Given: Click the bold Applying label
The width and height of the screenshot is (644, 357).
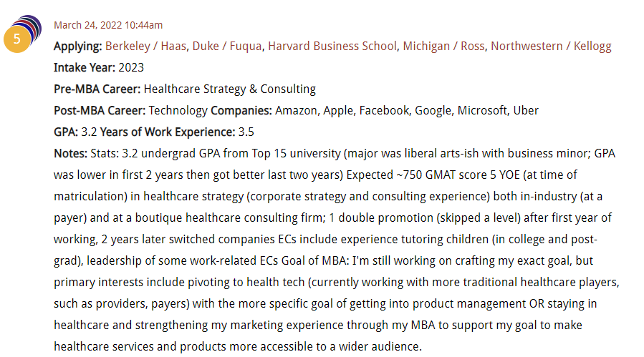Looking at the screenshot, I should click(x=78, y=47).
